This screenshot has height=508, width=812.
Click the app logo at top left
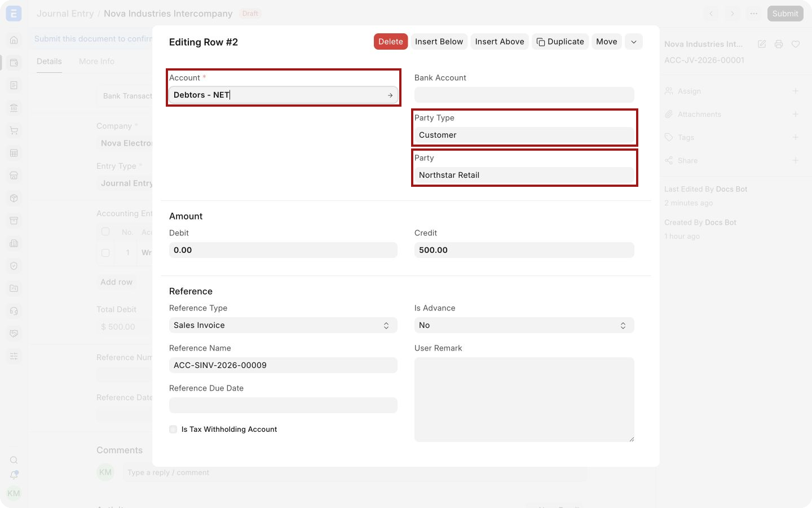coord(14,14)
